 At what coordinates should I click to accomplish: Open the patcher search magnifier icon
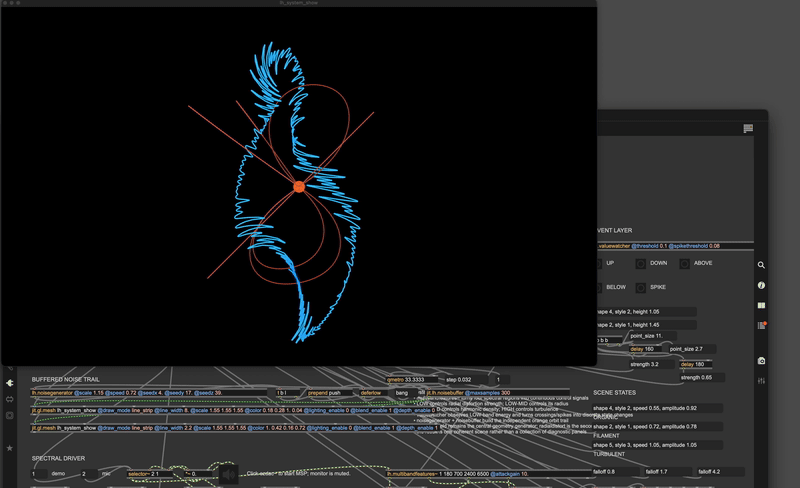[761, 265]
